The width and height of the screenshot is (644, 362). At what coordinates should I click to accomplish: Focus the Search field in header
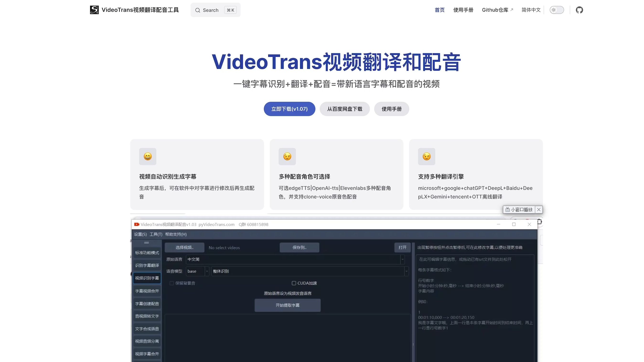tap(215, 10)
